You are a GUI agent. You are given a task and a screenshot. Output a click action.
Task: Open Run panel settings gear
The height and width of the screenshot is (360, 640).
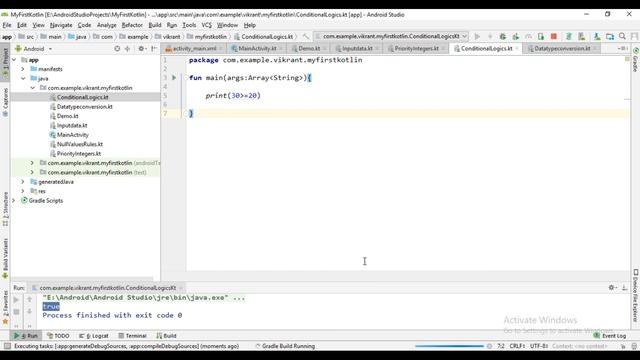(612, 288)
